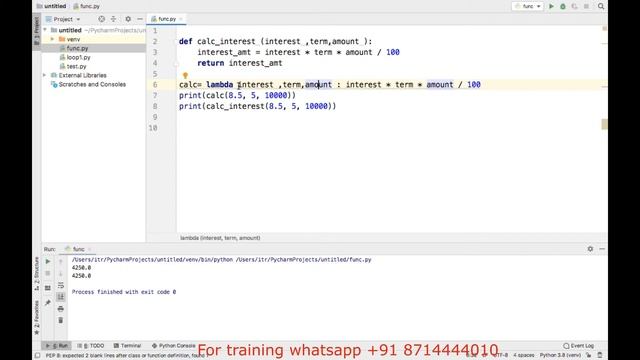Click the func.py script path link in console
This screenshot has width=640, height=360.
coord(304,260)
